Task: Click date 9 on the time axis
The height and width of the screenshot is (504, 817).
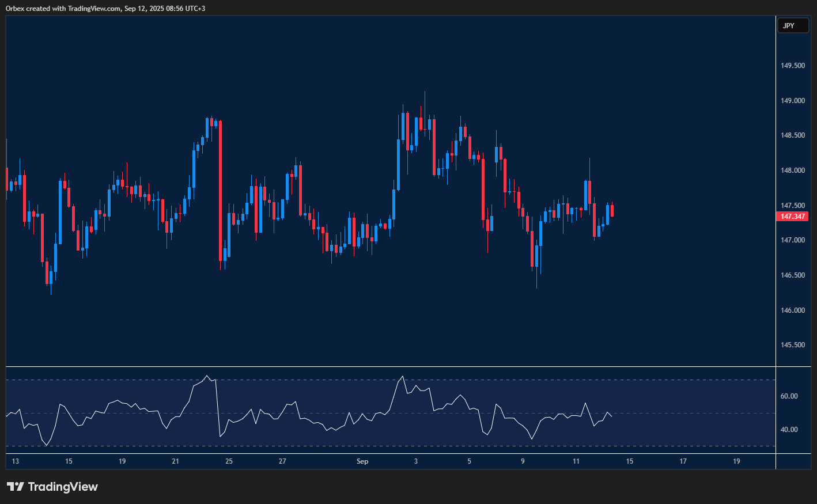Action: click(523, 461)
